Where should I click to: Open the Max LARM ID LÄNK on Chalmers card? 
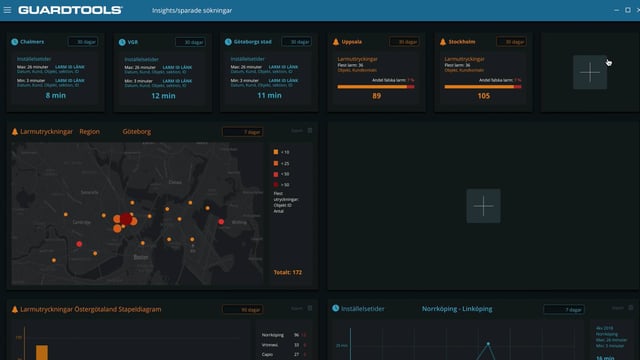click(x=70, y=67)
